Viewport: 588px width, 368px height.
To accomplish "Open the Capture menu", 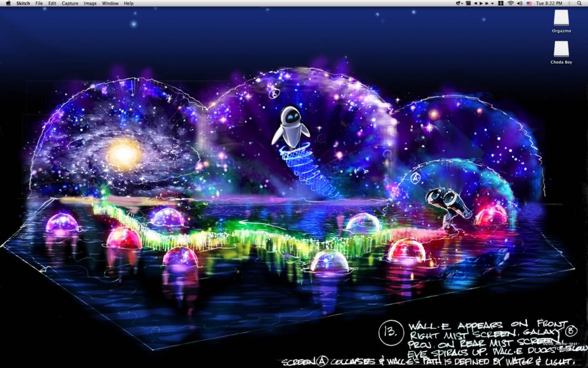I will pos(70,4).
